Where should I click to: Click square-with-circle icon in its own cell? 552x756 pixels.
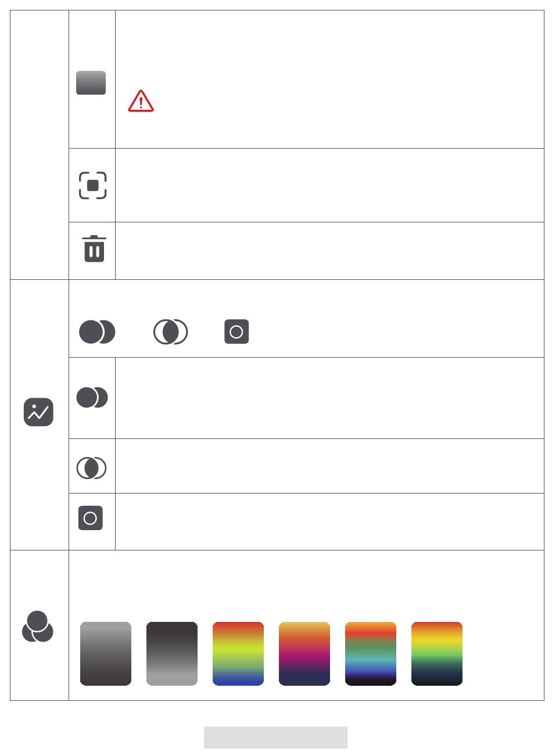91,518
